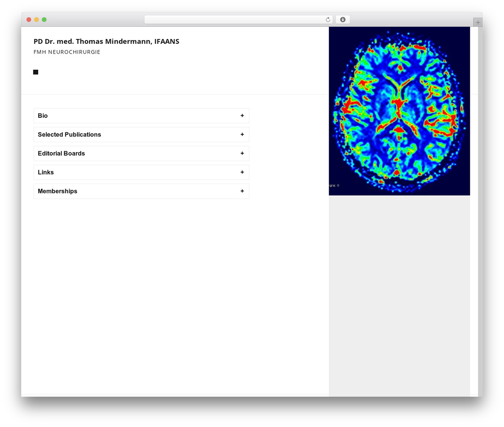Viewport: 504px width, 427px height.
Task: Click the black square menu icon
Action: (36, 72)
